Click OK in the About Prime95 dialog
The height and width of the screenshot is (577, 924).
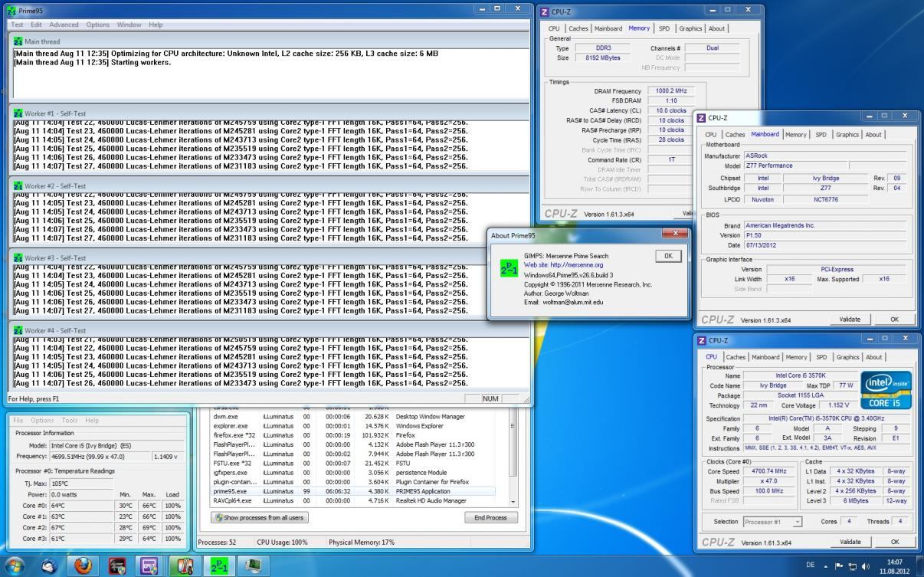(669, 256)
